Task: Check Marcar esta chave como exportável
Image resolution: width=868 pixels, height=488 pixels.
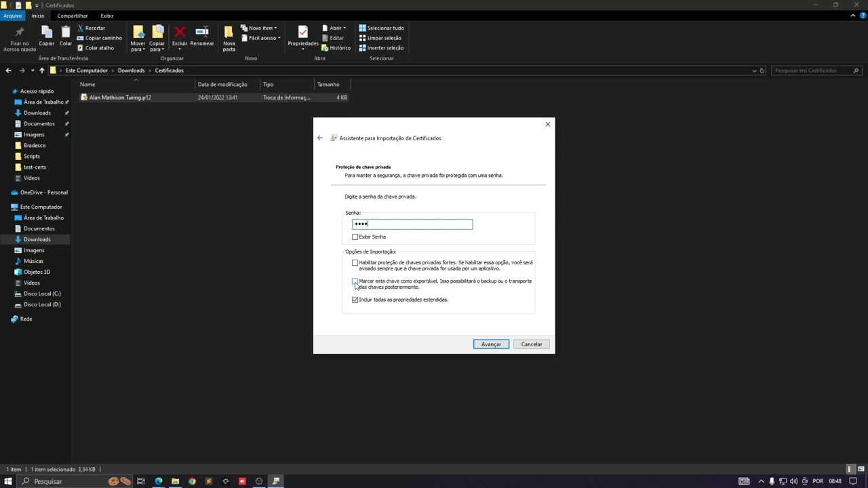Action: click(x=355, y=281)
